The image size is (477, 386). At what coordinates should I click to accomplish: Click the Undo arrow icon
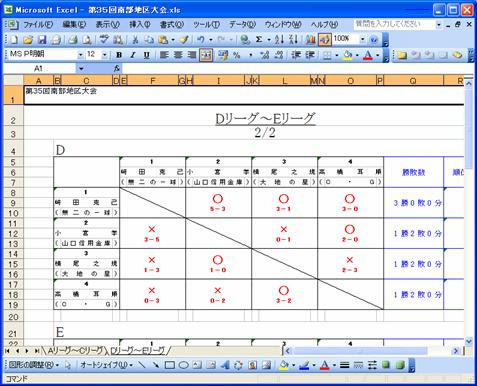[201, 40]
